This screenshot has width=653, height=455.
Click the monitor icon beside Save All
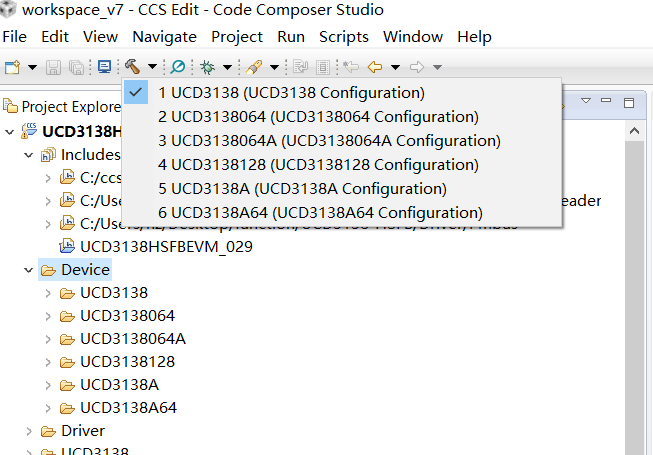[x=104, y=67]
